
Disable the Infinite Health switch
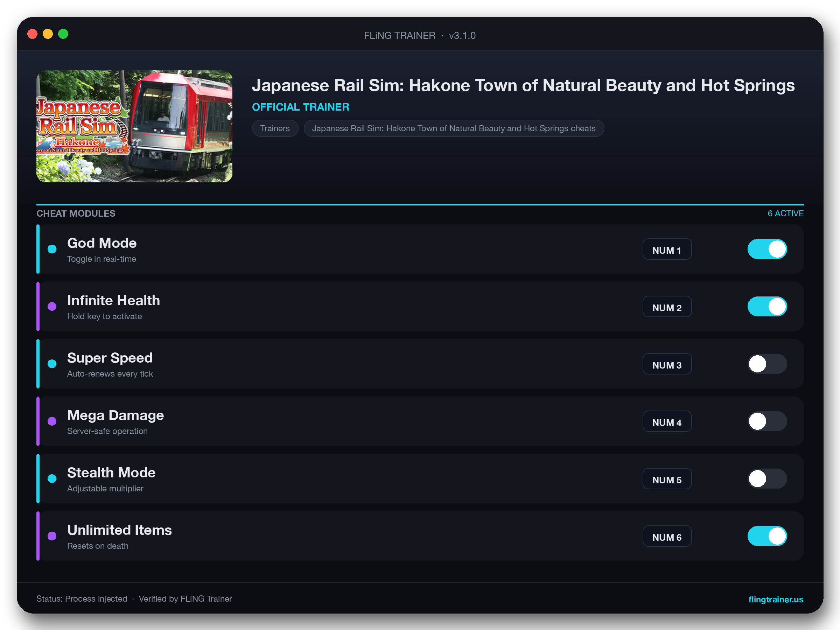coord(767,307)
